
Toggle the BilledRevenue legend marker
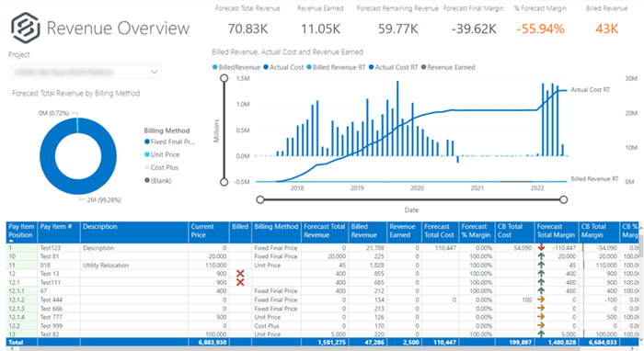(214, 67)
